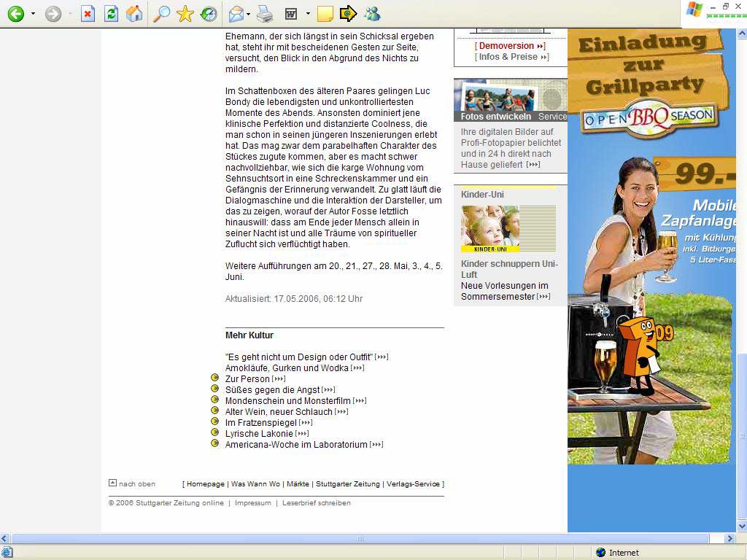Expand the Edit with Word dropdown arrow
Image resolution: width=747 pixels, height=560 pixels.
point(308,13)
